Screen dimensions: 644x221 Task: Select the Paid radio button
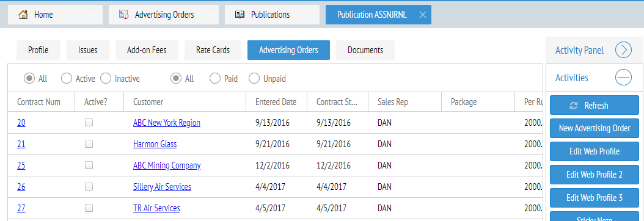coord(215,78)
